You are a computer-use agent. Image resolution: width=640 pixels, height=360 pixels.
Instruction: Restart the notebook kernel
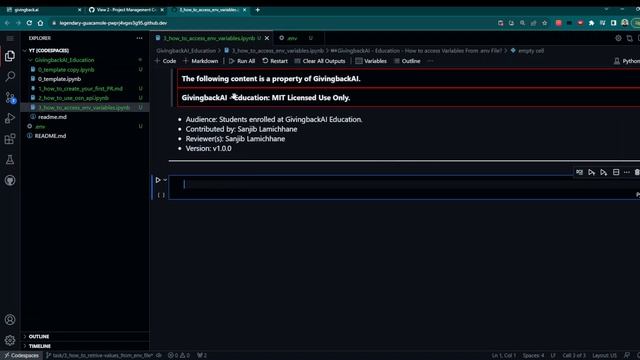coord(275,61)
